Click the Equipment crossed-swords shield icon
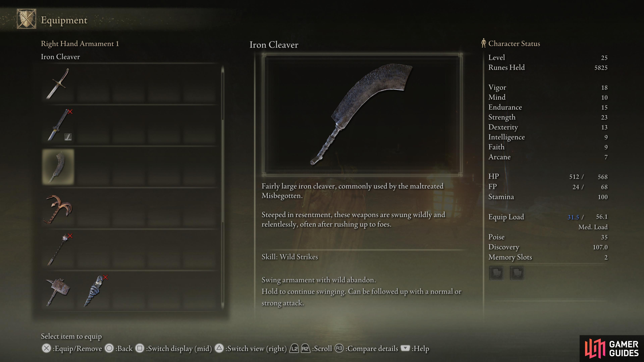 point(26,19)
